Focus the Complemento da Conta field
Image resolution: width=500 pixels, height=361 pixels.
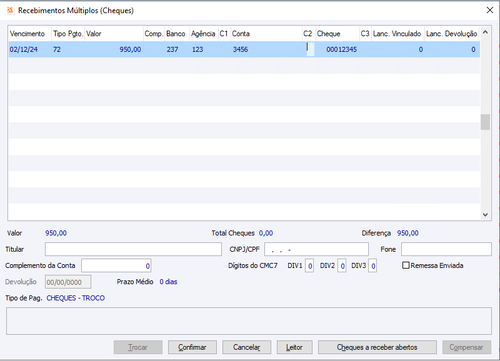point(116,266)
